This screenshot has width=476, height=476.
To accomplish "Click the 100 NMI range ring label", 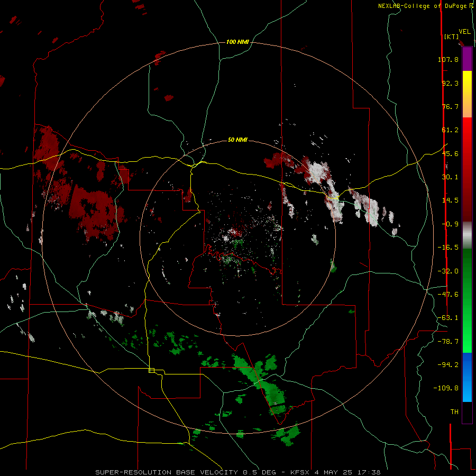I will coord(237,42).
